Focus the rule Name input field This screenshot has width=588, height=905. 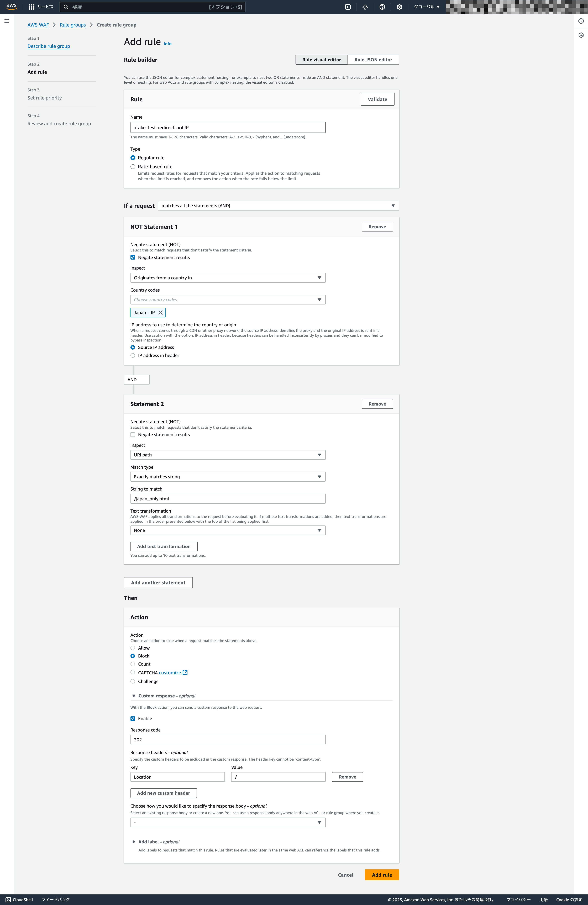pos(228,127)
